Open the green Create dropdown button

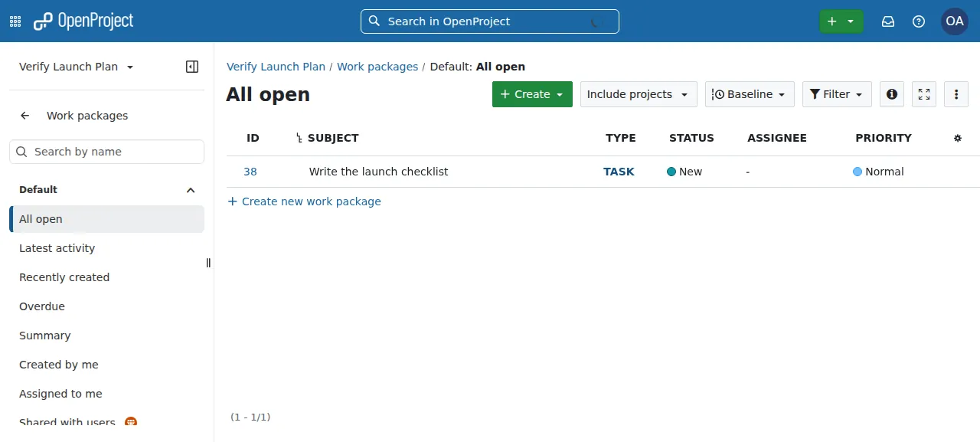[532, 94]
